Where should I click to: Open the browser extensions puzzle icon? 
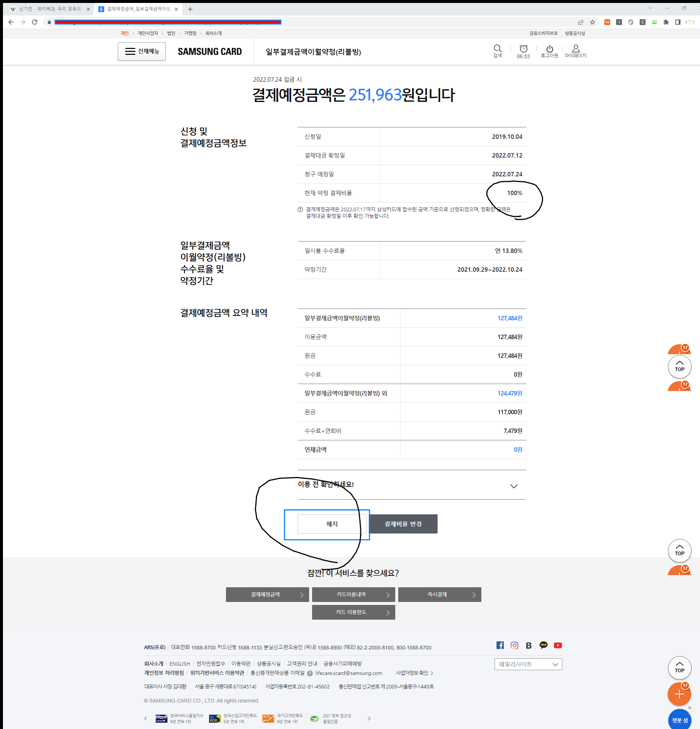(666, 22)
